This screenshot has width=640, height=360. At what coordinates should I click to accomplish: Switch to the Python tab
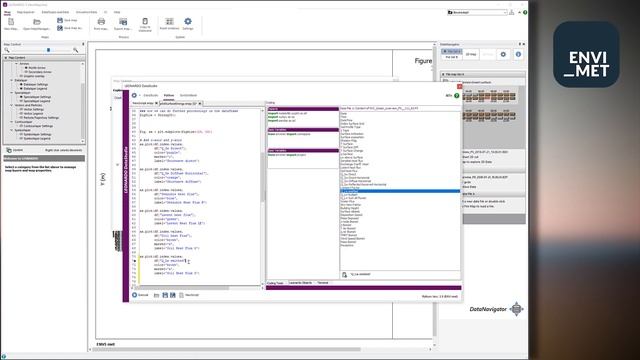pos(169,96)
